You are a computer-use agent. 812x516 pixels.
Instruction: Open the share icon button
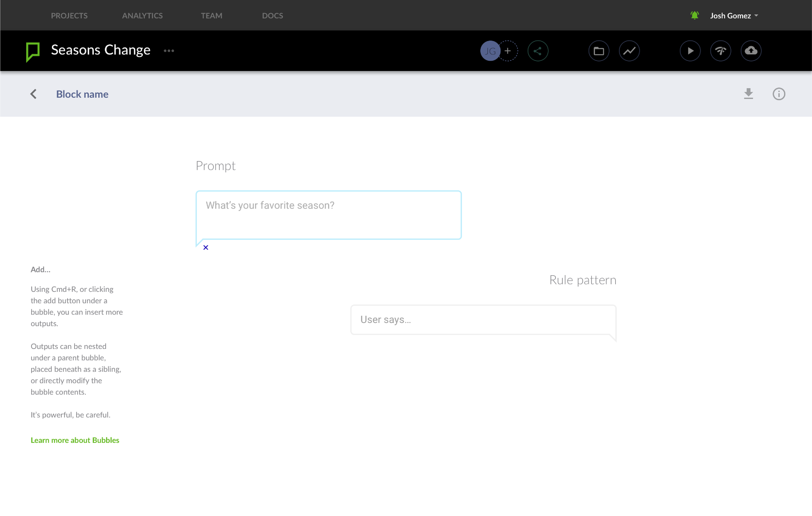(538, 51)
